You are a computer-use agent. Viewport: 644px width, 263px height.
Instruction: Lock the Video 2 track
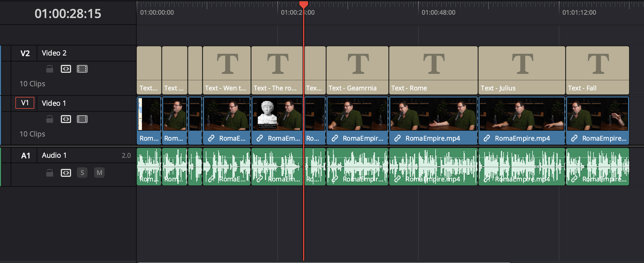50,69
